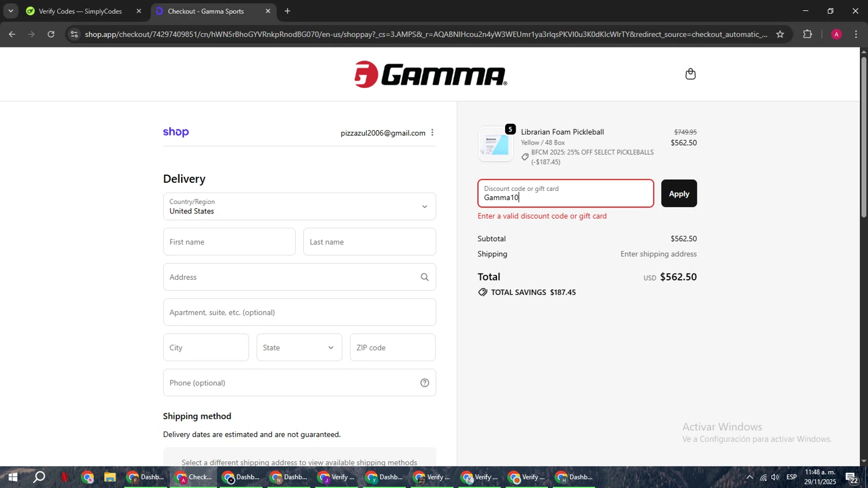Viewport: 868px width, 488px height.
Task: Click the City field
Action: pyautogui.click(x=206, y=347)
